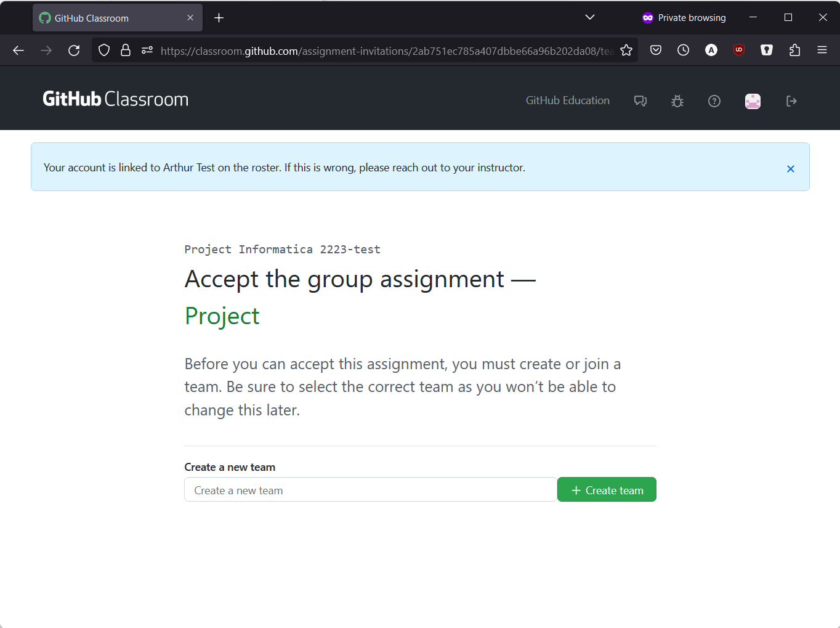This screenshot has height=628, width=840.
Task: Open a new browser tab
Action: [x=219, y=18]
